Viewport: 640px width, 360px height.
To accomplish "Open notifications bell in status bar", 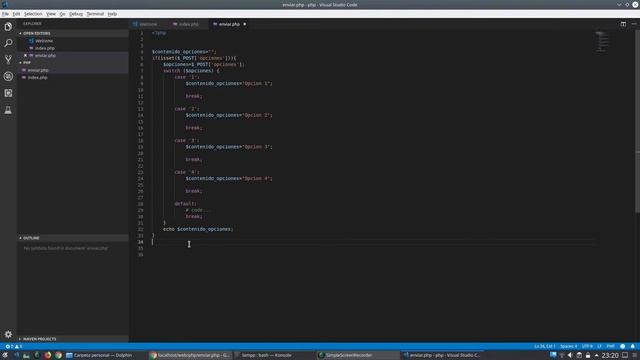I will click(632, 347).
